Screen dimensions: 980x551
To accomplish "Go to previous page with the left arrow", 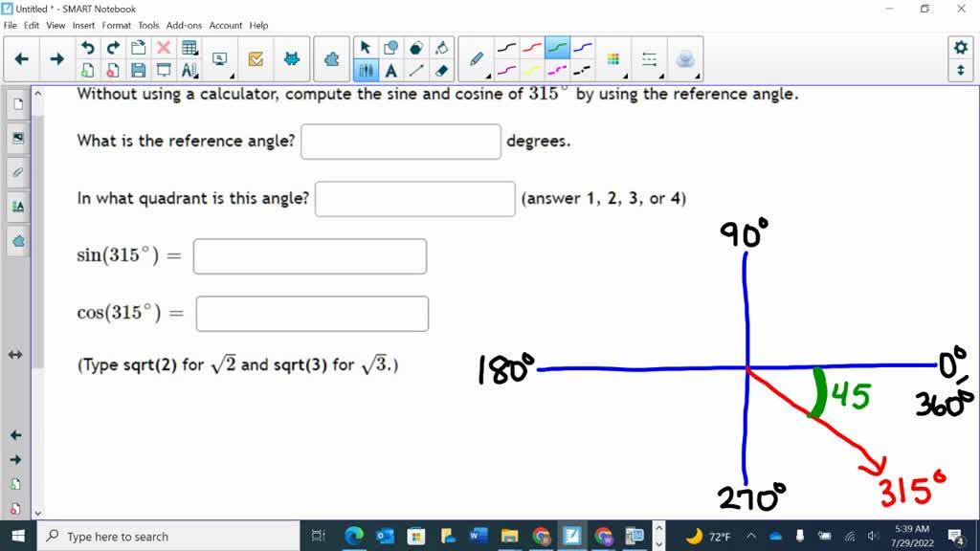I will click(21, 58).
